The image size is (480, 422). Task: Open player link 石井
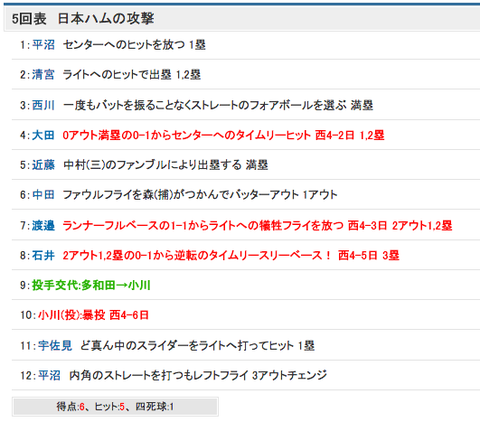point(43,255)
